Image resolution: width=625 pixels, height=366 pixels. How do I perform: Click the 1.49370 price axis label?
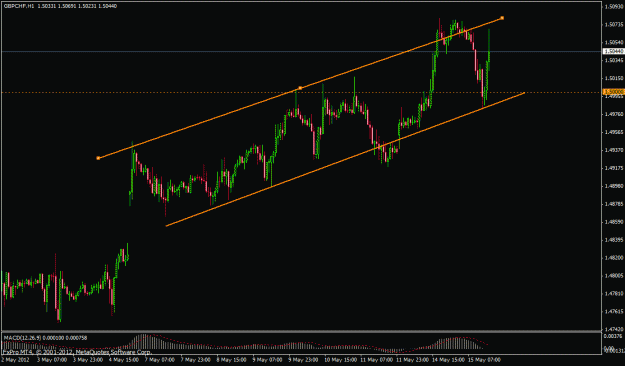point(614,150)
